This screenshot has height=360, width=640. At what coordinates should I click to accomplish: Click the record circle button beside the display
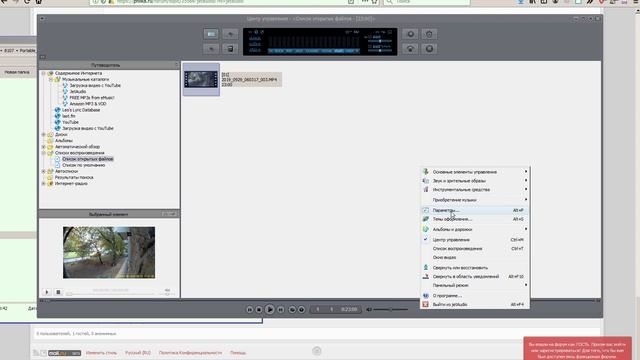tap(411, 34)
